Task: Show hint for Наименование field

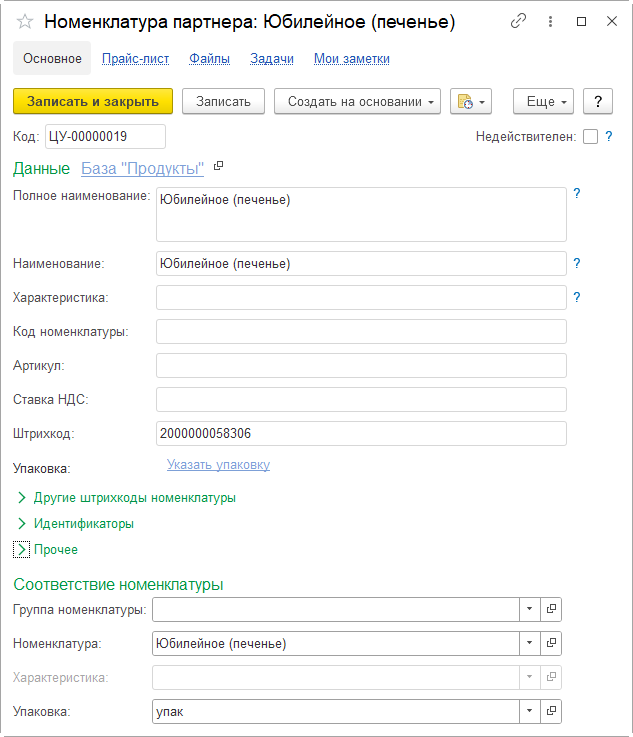Action: coord(577,263)
